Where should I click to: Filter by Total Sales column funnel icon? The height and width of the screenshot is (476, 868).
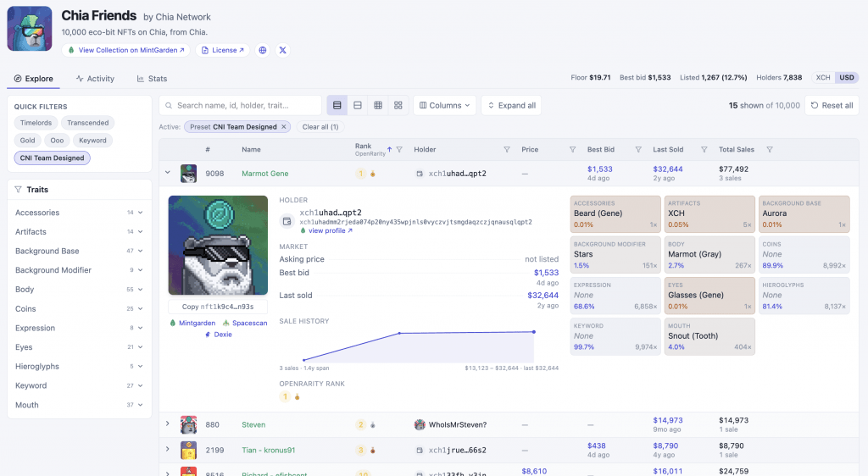770,149
